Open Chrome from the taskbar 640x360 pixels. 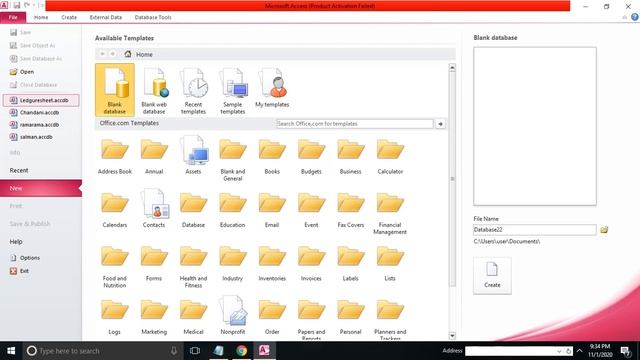(x=242, y=351)
